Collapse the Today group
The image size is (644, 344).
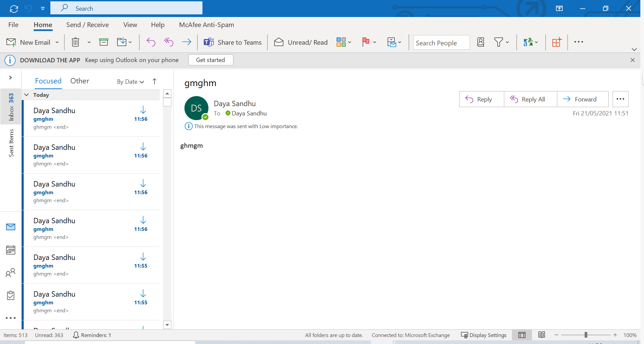(27, 95)
